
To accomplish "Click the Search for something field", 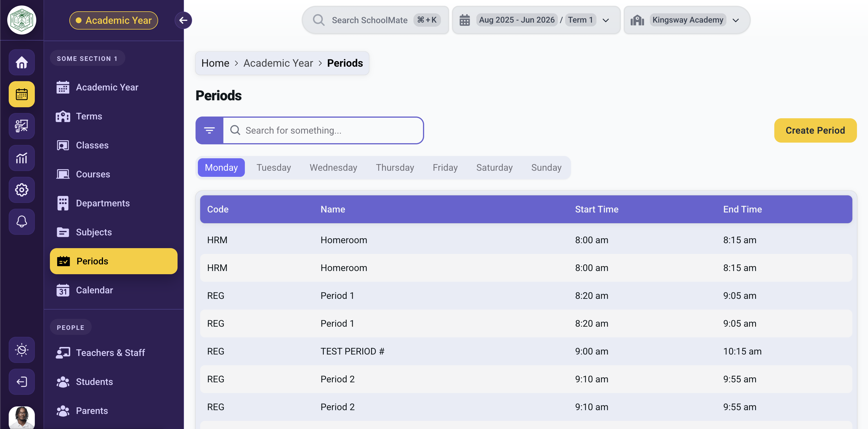I will pos(323,130).
